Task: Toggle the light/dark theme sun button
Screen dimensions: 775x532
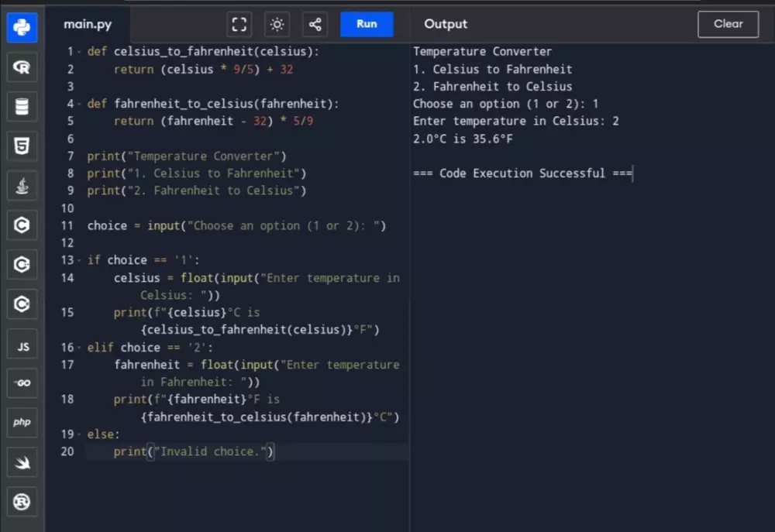Action: [x=277, y=25]
